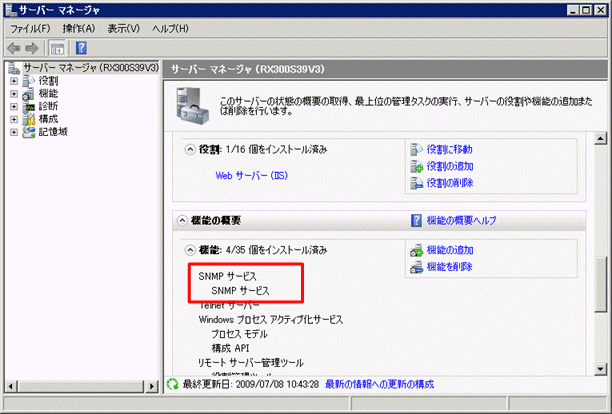Open the 操作(A) menu
The height and width of the screenshot is (414, 612).
tap(77, 28)
